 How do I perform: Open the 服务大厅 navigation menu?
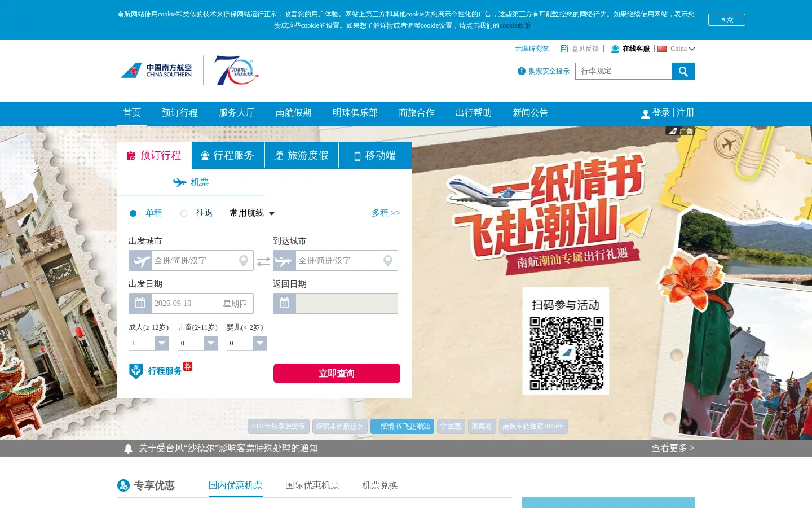click(x=237, y=113)
